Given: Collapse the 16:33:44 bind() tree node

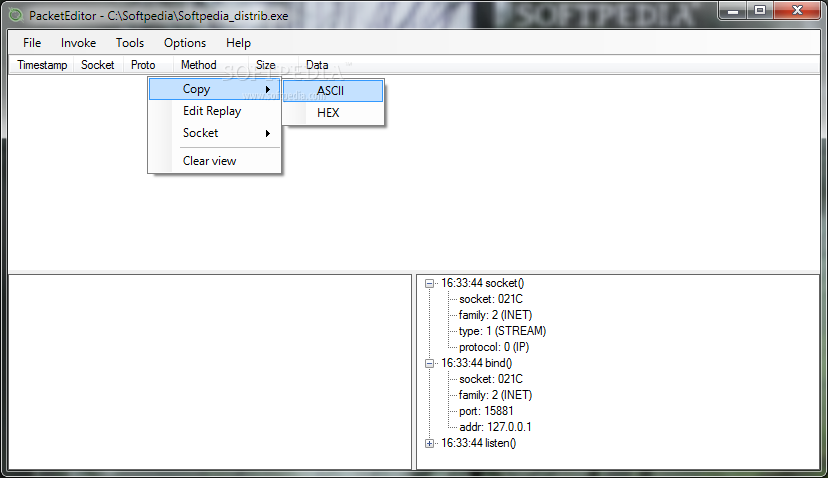Looking at the screenshot, I should [x=429, y=363].
